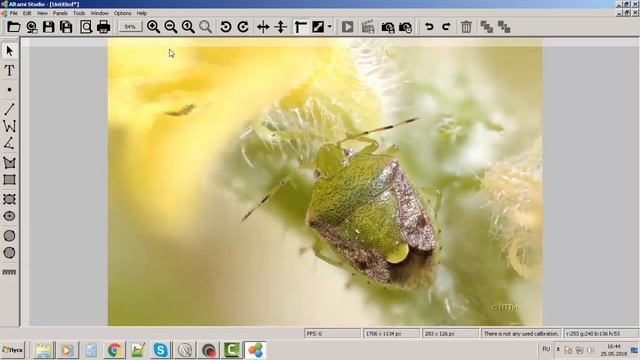This screenshot has width=640, height=360.
Task: Select the upper filled circle tool
Action: pos(9,236)
